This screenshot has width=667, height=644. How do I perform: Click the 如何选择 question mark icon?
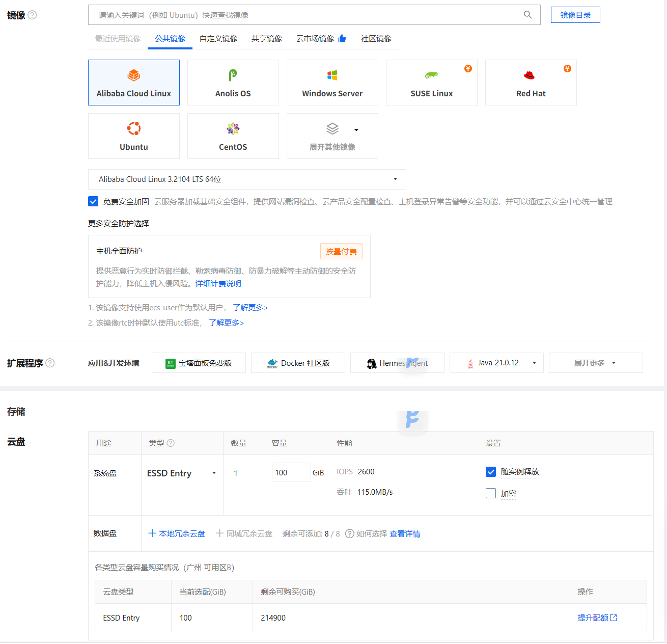click(x=350, y=533)
